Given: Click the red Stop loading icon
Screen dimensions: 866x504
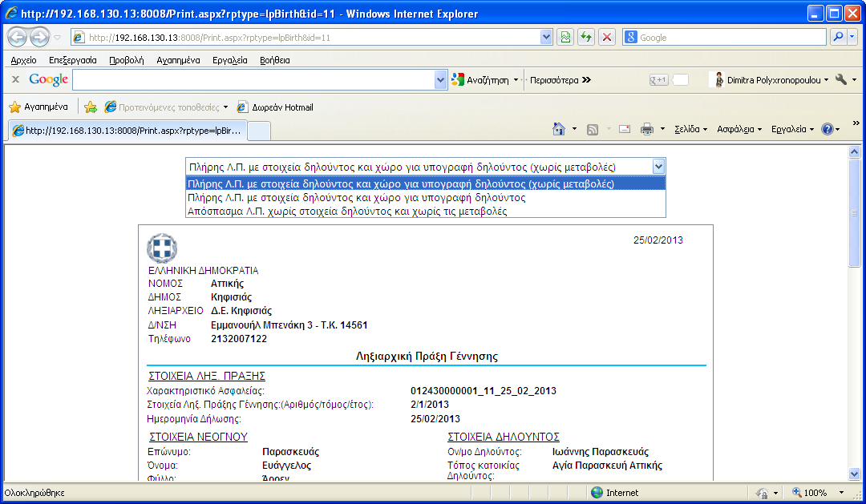Looking at the screenshot, I should tap(607, 38).
